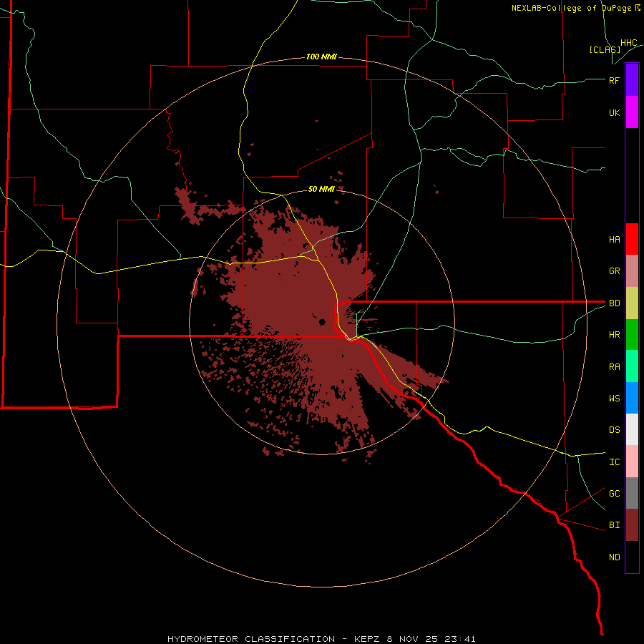This screenshot has width=644, height=644.
Task: Select the IC pink legend swatch
Action: 632,462
